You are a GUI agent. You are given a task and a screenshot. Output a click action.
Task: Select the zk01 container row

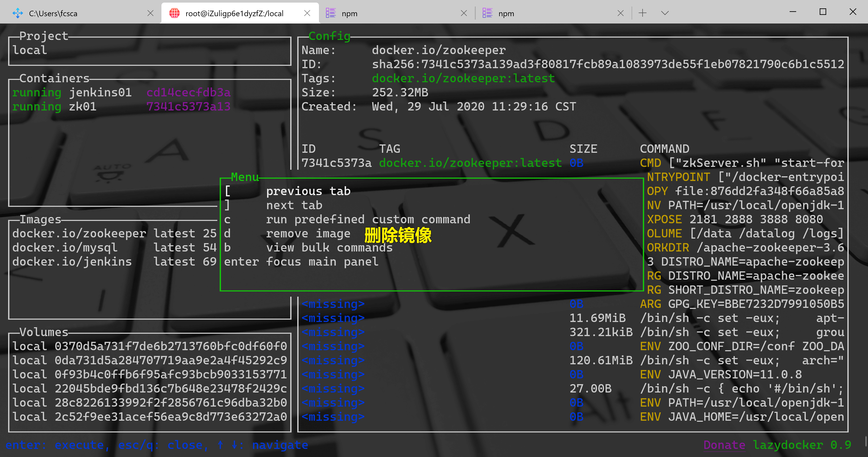pos(83,107)
